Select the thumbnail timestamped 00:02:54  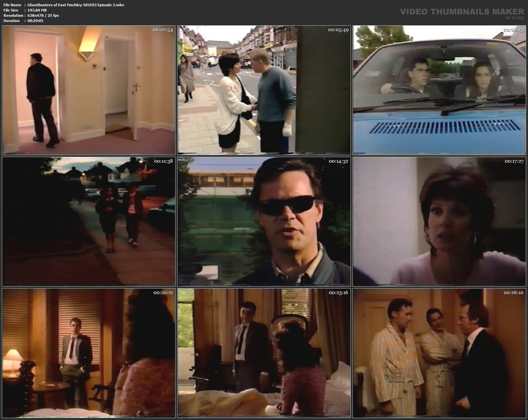[x=89, y=90]
